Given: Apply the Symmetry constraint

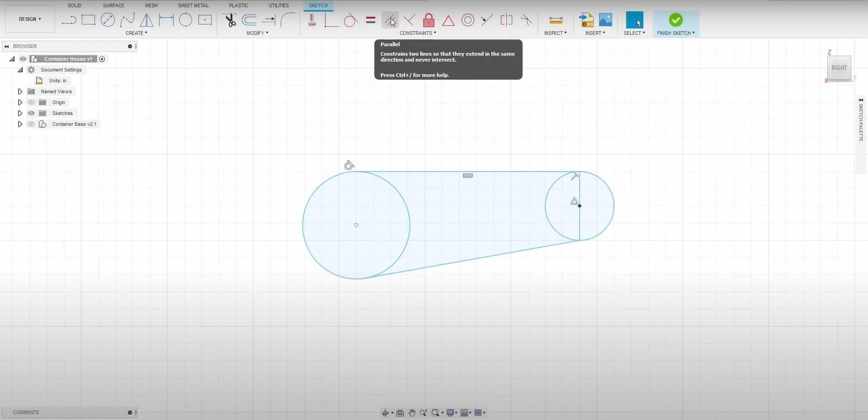Looking at the screenshot, I should (x=506, y=20).
